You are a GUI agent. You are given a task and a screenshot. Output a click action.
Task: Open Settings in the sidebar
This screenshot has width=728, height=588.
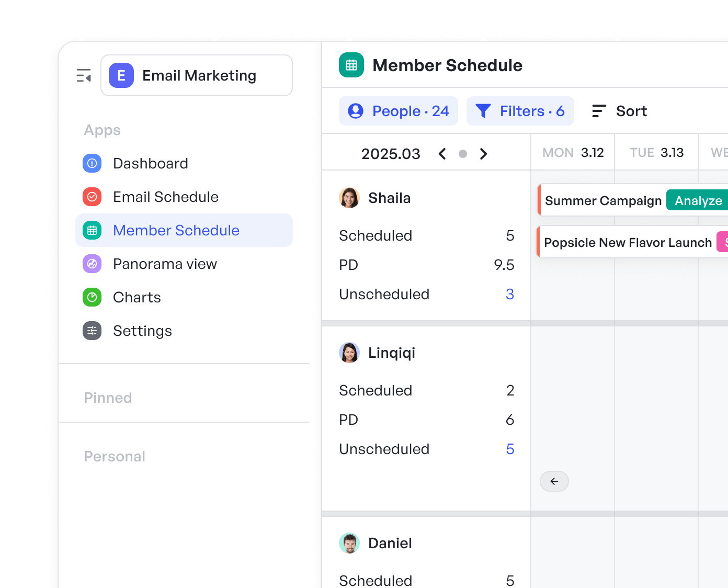point(184,331)
